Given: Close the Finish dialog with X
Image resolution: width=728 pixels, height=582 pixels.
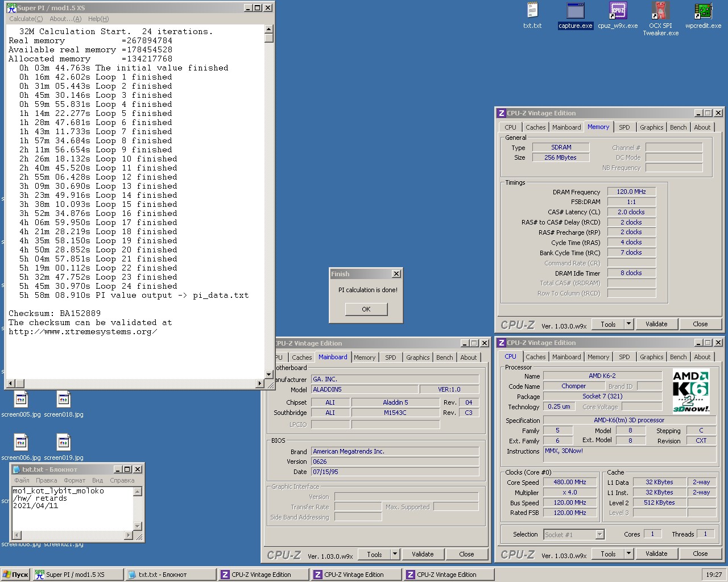Looking at the screenshot, I should click(x=396, y=274).
